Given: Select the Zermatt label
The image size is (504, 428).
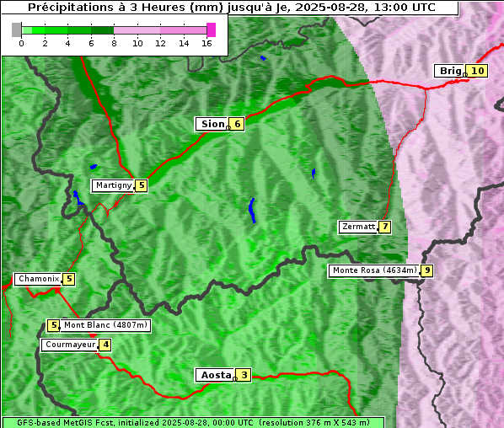Looking at the screenshot, I should [358, 227].
